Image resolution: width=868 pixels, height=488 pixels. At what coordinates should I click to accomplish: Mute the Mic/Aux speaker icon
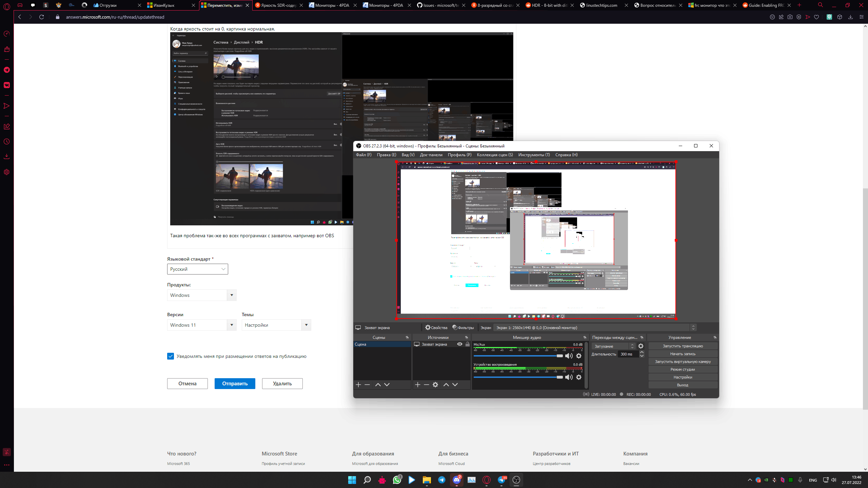coord(569,356)
